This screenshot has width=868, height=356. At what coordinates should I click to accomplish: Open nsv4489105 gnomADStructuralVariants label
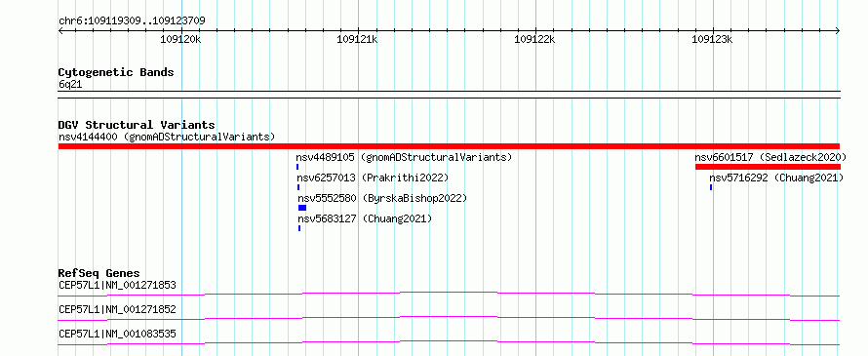404,157
